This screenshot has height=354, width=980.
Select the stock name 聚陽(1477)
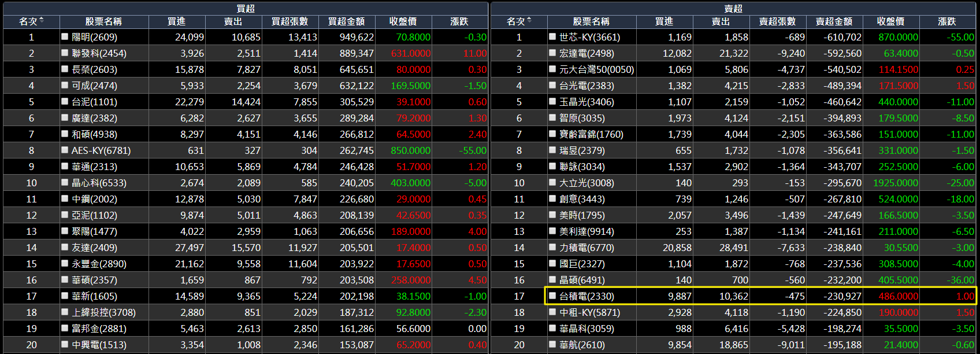click(94, 231)
